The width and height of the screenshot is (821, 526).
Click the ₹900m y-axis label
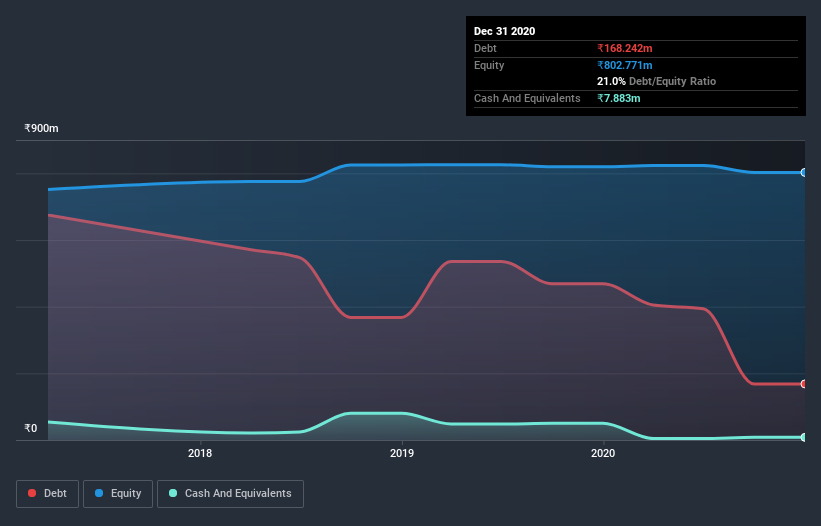(x=41, y=128)
